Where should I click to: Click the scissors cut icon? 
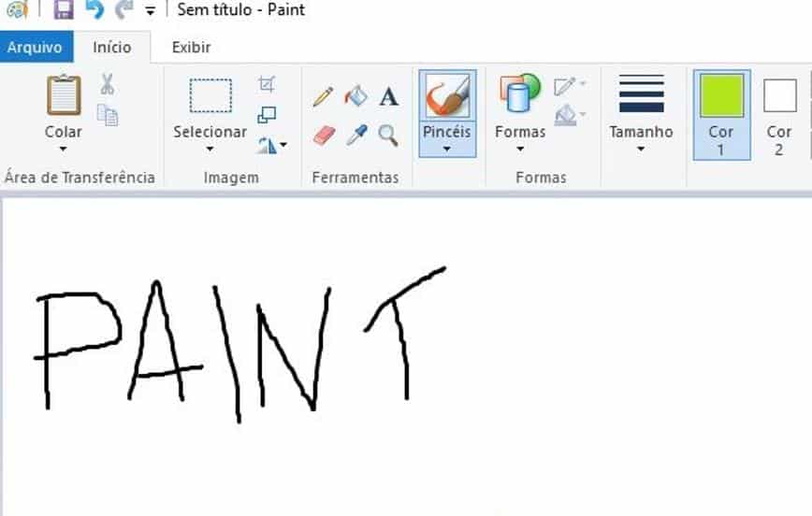click(108, 84)
